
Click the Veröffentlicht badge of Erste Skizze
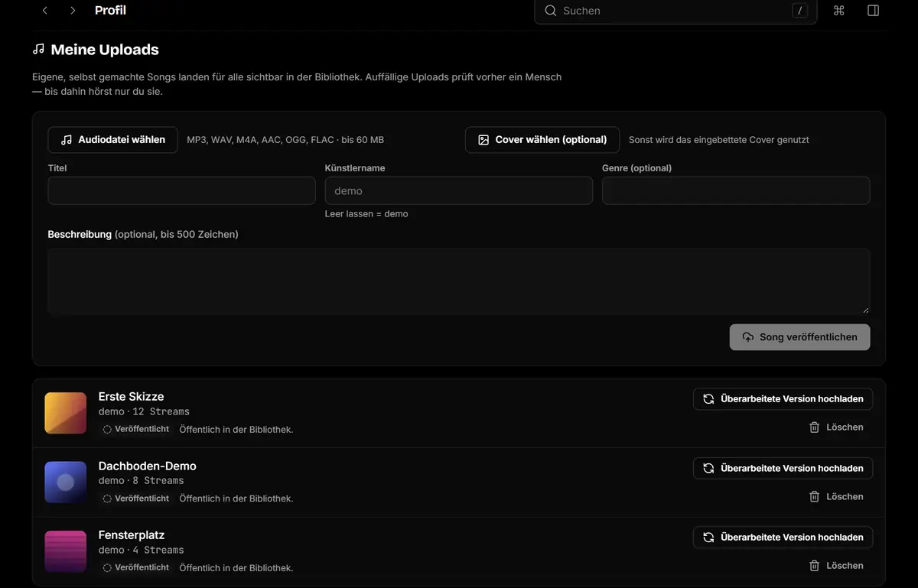pyautogui.click(x=135, y=429)
